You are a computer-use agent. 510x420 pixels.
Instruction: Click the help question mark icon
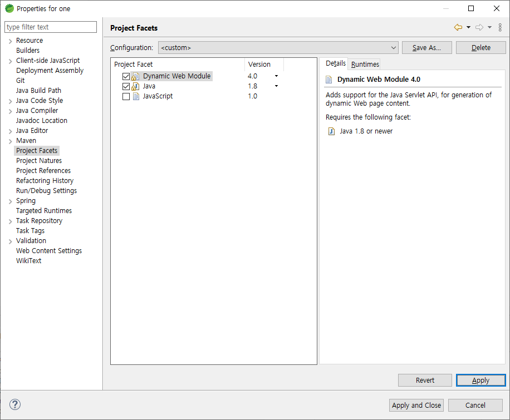pyautogui.click(x=15, y=405)
